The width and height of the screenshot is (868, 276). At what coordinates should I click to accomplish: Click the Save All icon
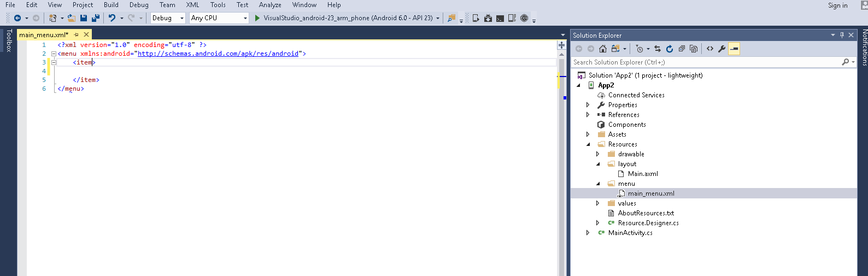click(x=96, y=18)
